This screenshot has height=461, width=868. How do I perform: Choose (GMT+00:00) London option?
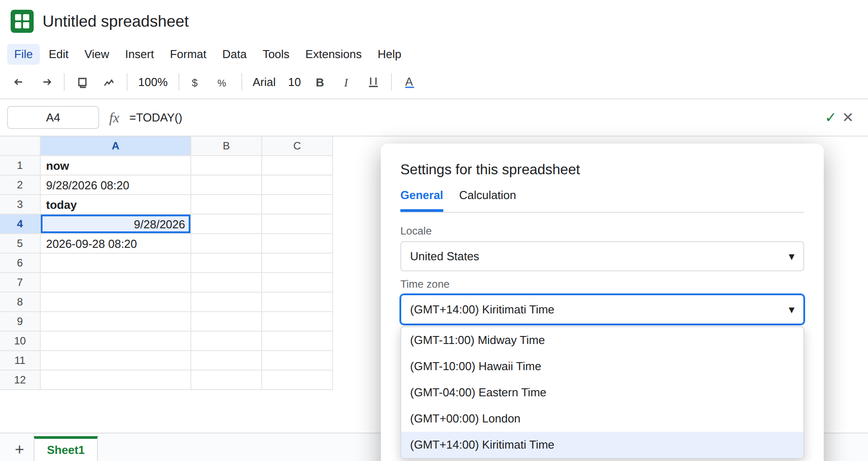(x=602, y=419)
